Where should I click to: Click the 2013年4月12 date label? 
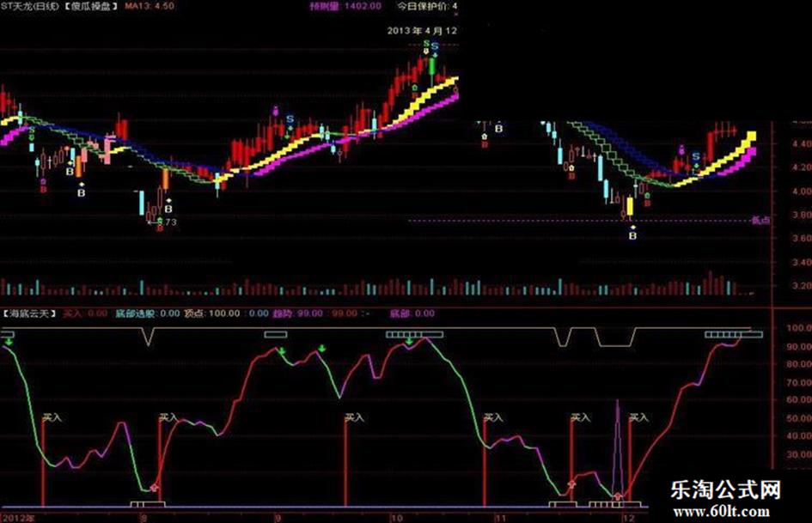click(422, 31)
